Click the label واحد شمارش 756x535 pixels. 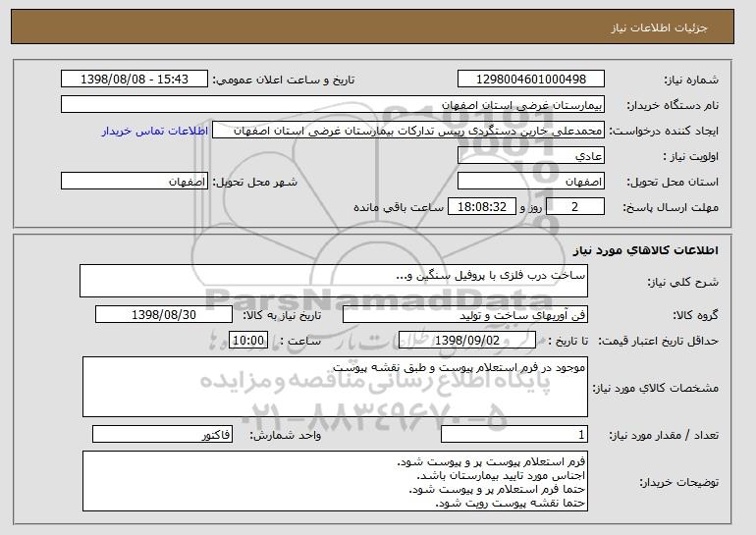285,436
